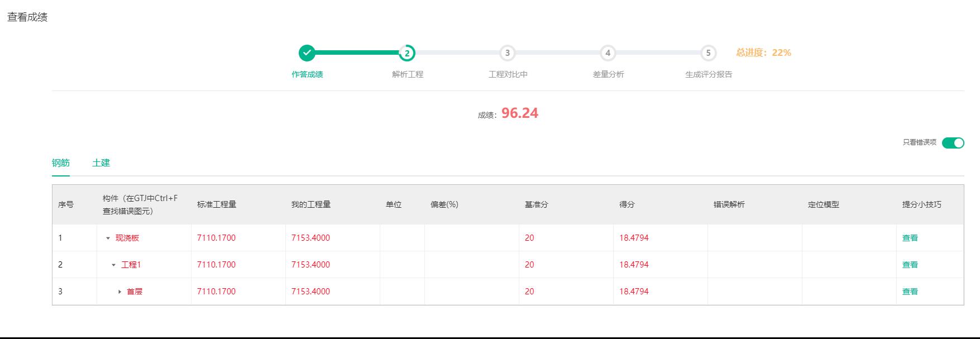The width and height of the screenshot is (980, 339).
Task: Select the 钢筋 tab
Action: point(61,163)
